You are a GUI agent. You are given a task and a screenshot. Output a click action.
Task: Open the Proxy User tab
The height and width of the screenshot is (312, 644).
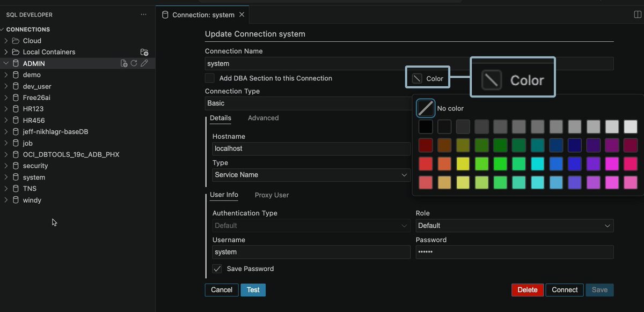[x=272, y=195]
